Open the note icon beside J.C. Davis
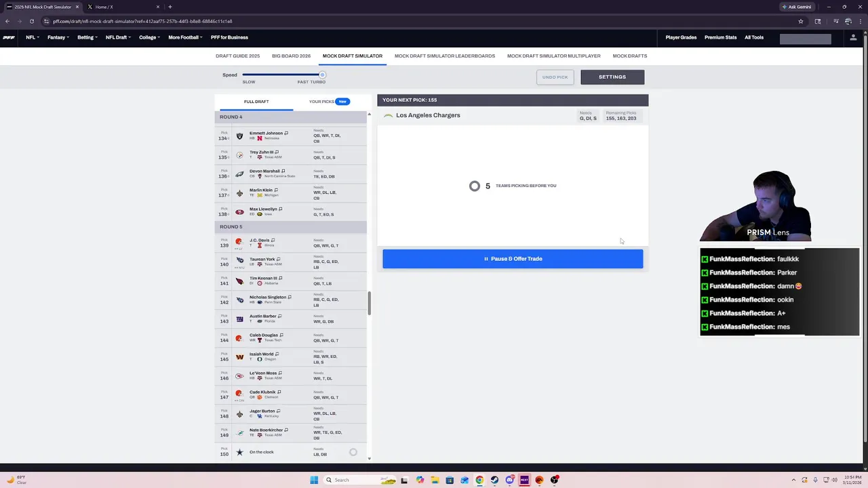The height and width of the screenshot is (488, 868). coord(273,240)
